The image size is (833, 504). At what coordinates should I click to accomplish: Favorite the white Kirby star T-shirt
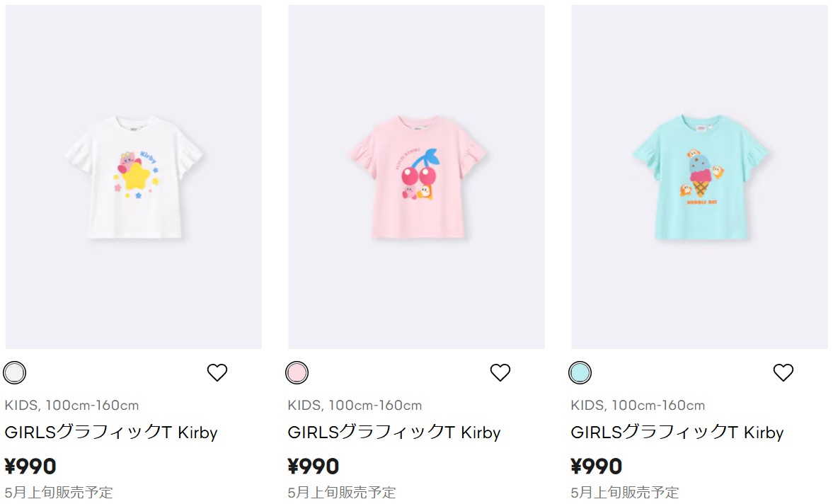(x=217, y=372)
